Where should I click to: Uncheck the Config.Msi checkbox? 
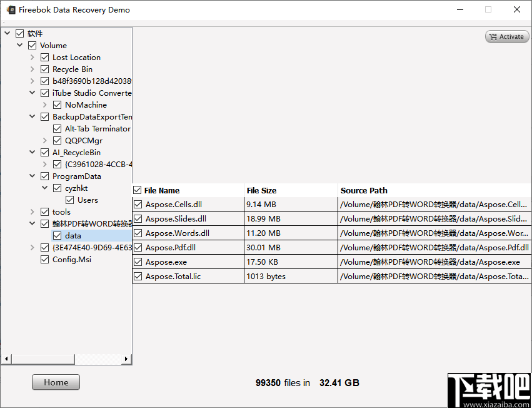pyautogui.click(x=44, y=259)
